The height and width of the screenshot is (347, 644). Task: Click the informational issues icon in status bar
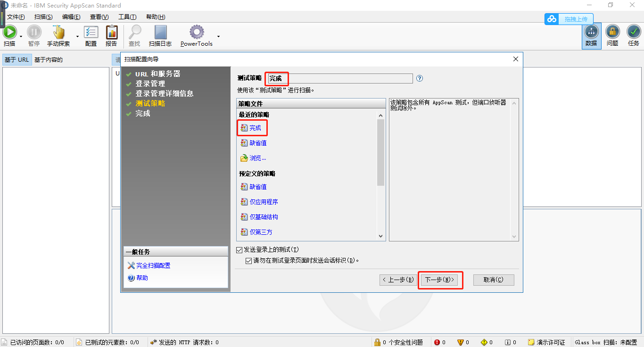click(507, 342)
